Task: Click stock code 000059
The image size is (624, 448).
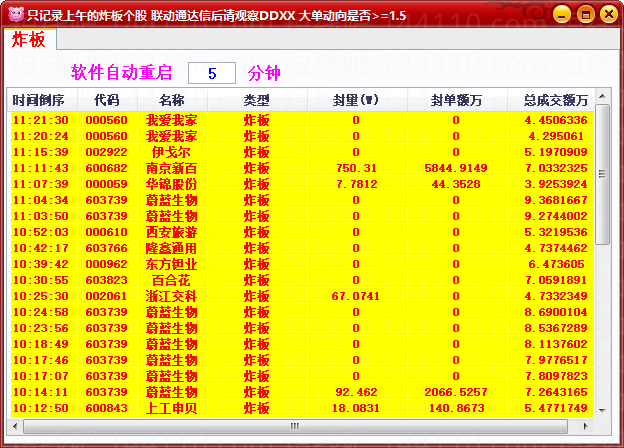Action: tap(107, 184)
